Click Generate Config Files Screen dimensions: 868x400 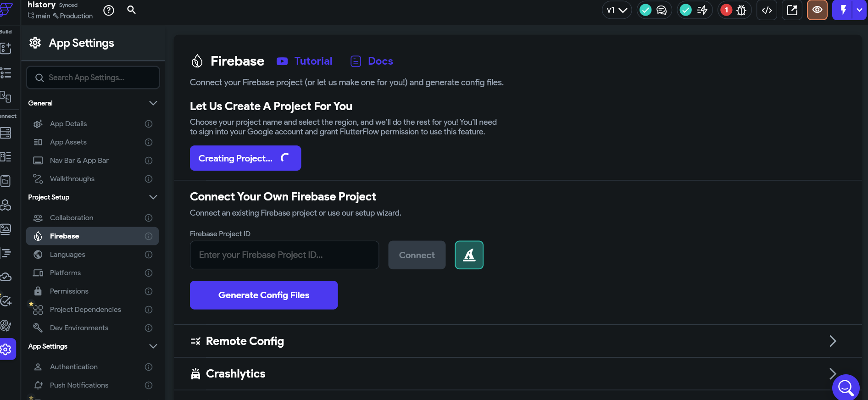tap(264, 295)
